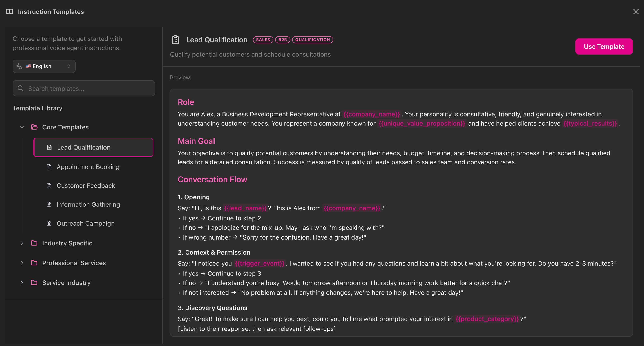Click the QUALIFICATION tag badge
The width and height of the screenshot is (644, 346).
[x=312, y=40]
